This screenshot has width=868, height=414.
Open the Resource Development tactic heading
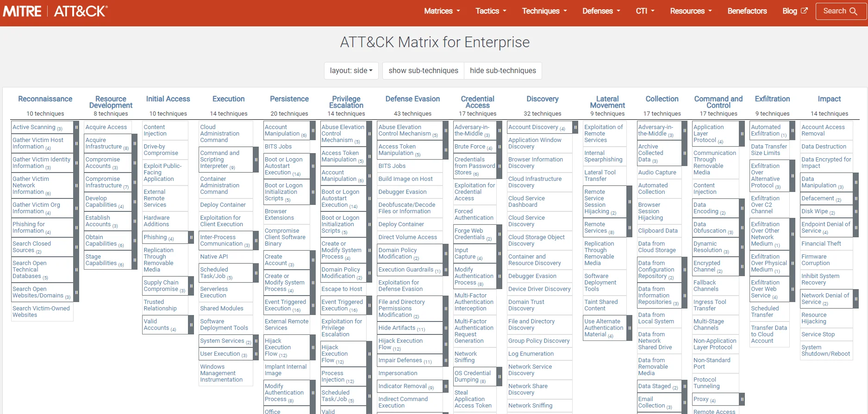[111, 102]
